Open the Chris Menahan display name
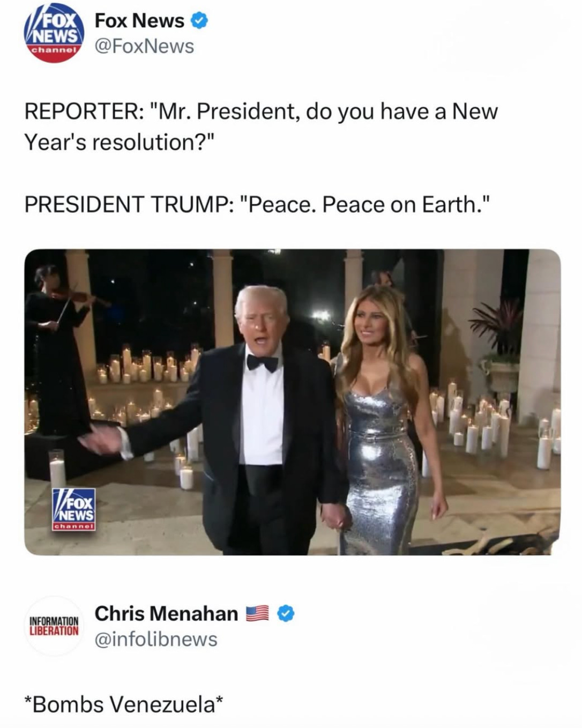 click(x=166, y=613)
